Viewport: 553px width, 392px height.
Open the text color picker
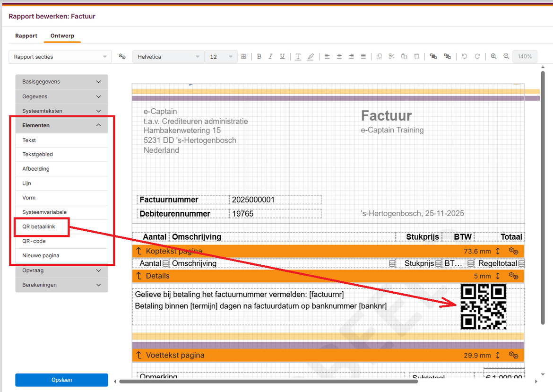pyautogui.click(x=298, y=57)
